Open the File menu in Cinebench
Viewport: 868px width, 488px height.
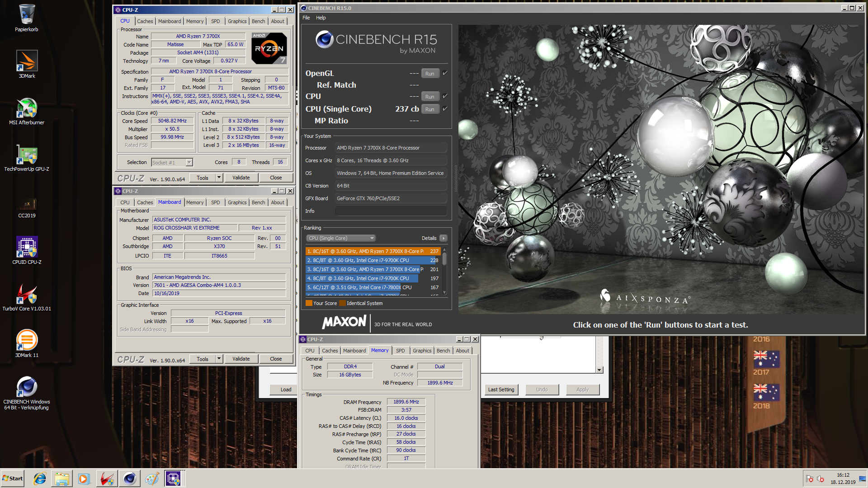coord(306,18)
